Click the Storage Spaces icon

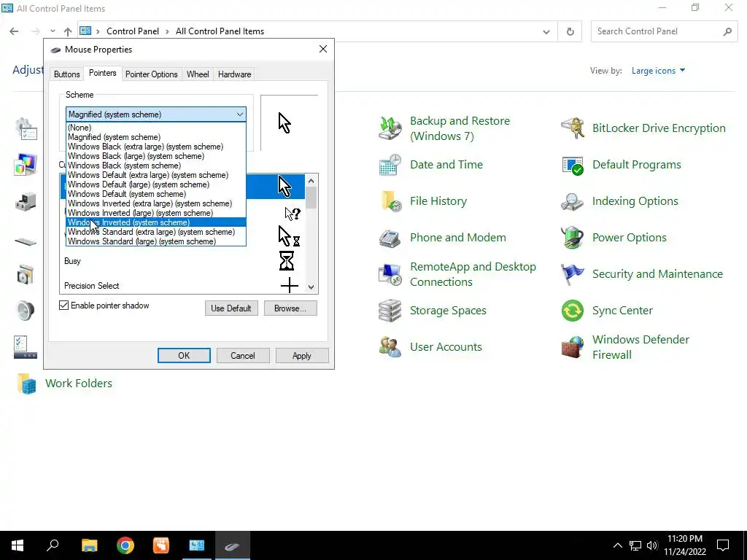pyautogui.click(x=390, y=311)
